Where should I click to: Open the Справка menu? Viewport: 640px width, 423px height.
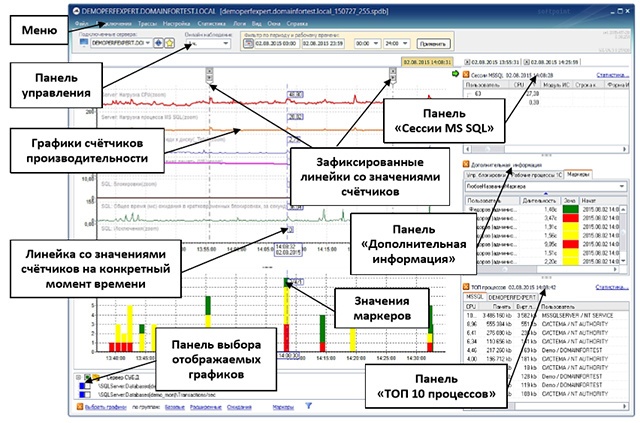click(x=297, y=24)
